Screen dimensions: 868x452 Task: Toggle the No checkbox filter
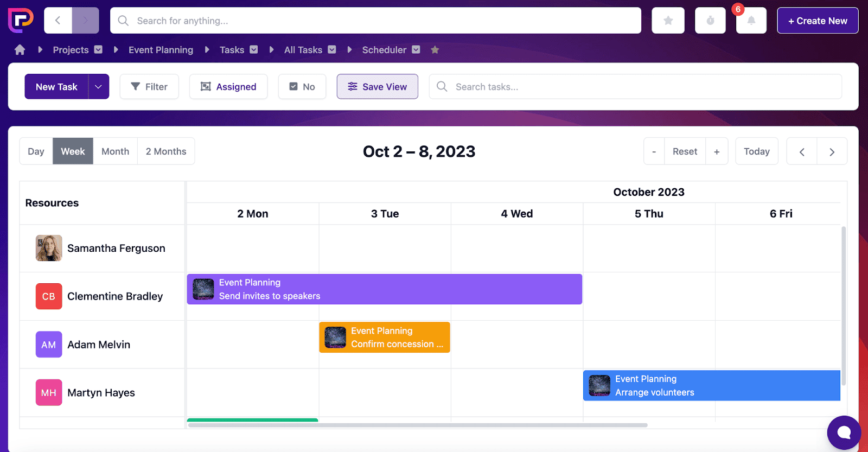[302, 87]
